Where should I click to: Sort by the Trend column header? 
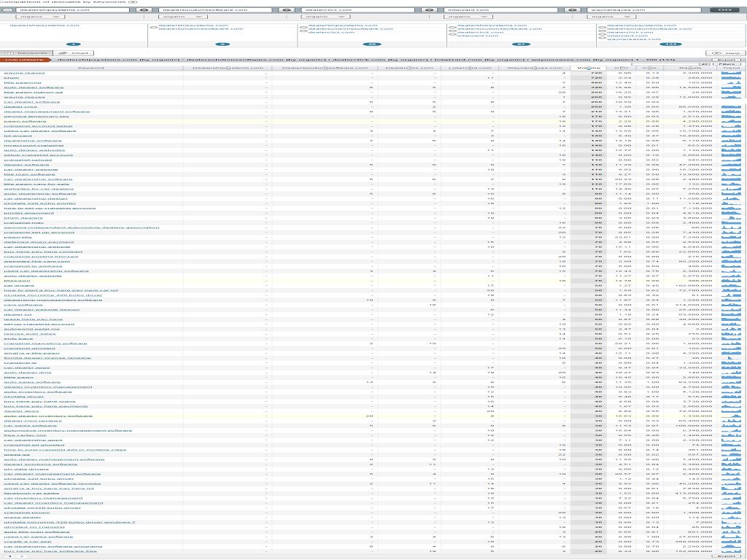[731, 68]
